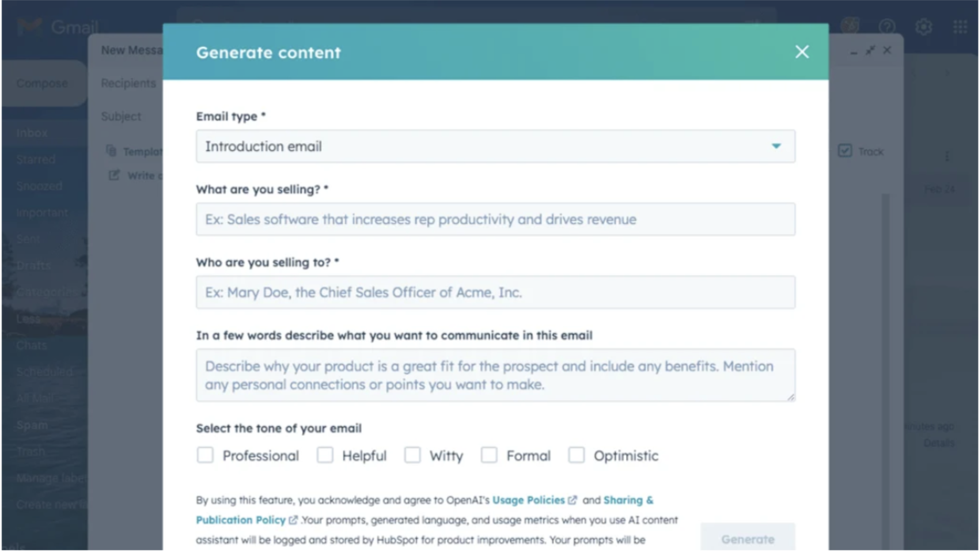Go to Drafts in the sidebar
The width and height of the screenshot is (980, 553).
(33, 265)
